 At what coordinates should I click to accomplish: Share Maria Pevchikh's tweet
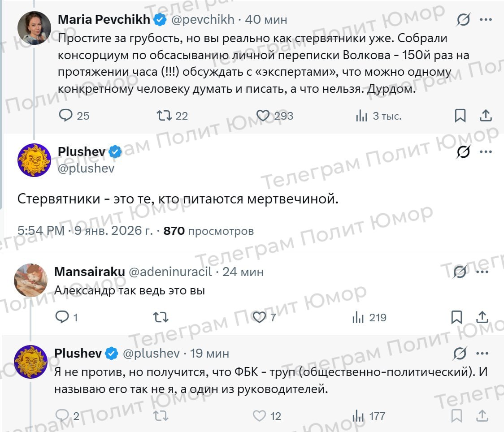tap(486, 116)
